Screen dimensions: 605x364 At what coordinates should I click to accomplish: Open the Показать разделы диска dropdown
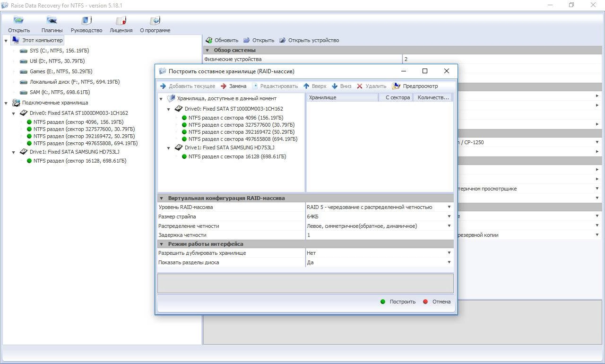pyautogui.click(x=449, y=262)
